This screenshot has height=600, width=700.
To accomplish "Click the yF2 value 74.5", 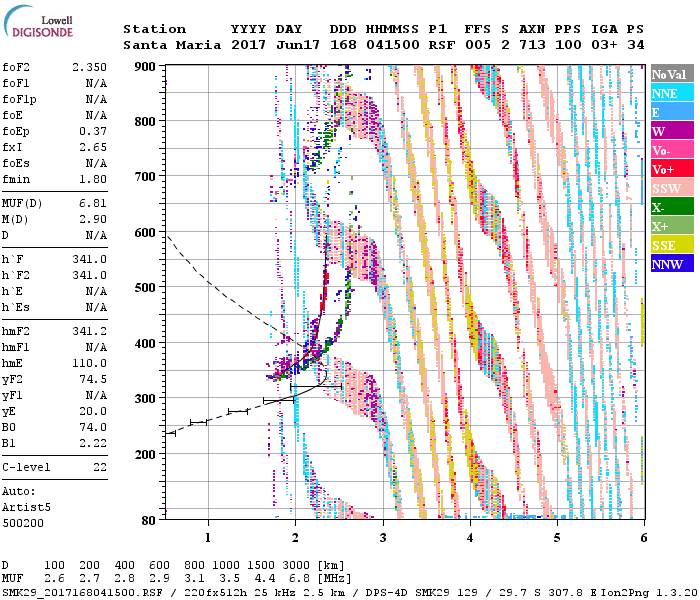I will pos(93,379).
